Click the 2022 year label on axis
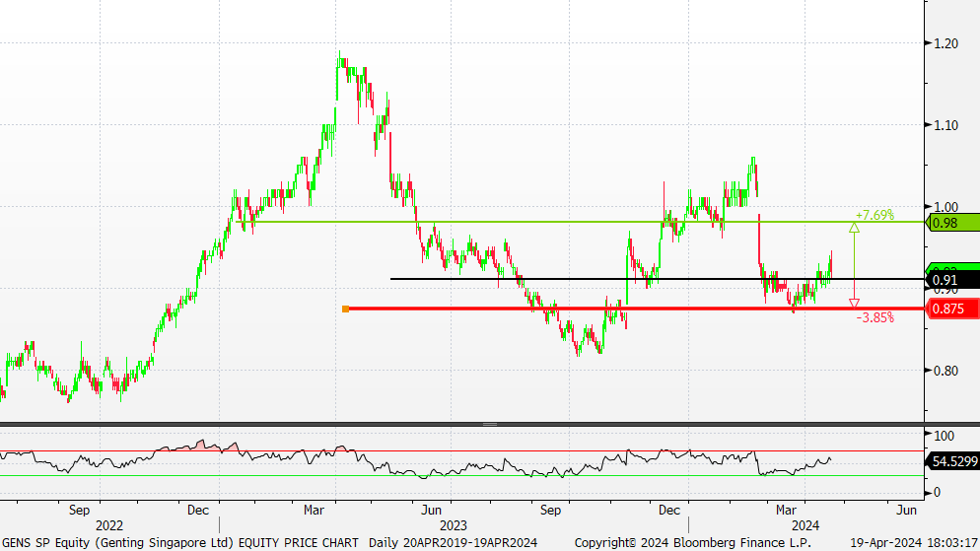The image size is (980, 551). (109, 525)
